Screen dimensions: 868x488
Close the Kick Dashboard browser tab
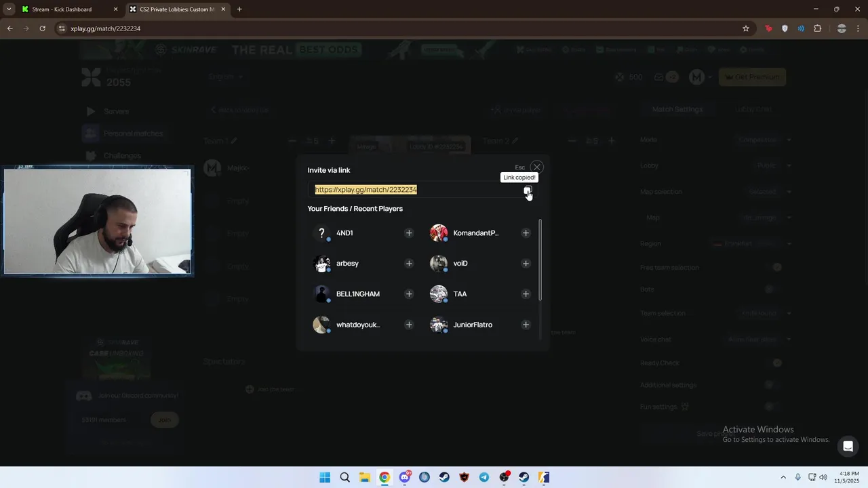(x=115, y=9)
